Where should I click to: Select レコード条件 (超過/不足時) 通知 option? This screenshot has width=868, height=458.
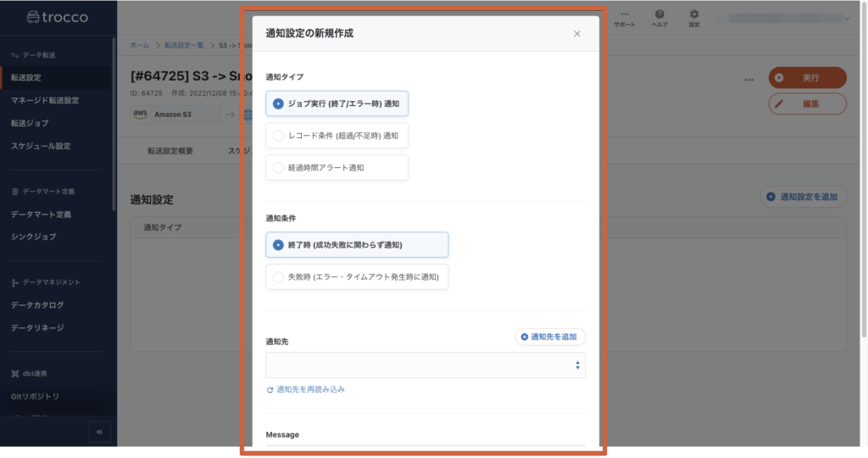279,136
